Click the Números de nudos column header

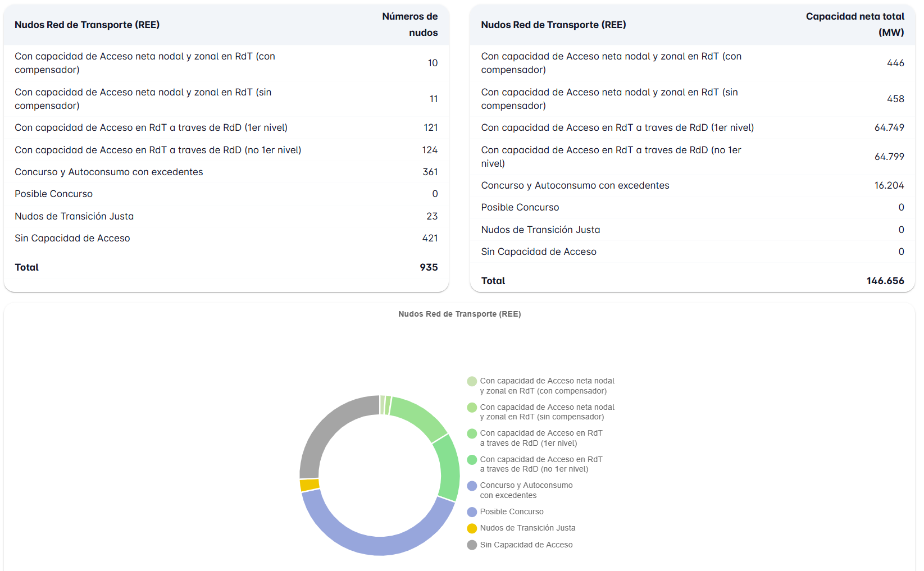(x=409, y=25)
